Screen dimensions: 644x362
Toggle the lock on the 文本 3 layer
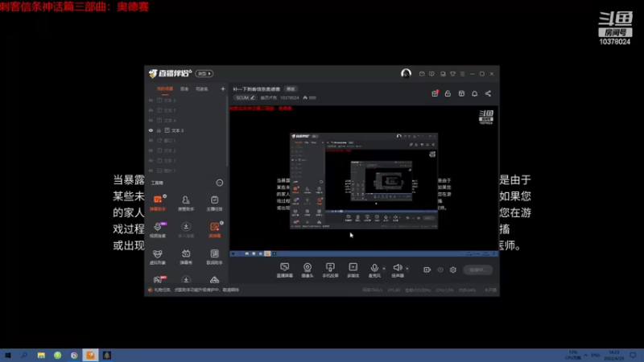[x=159, y=130]
